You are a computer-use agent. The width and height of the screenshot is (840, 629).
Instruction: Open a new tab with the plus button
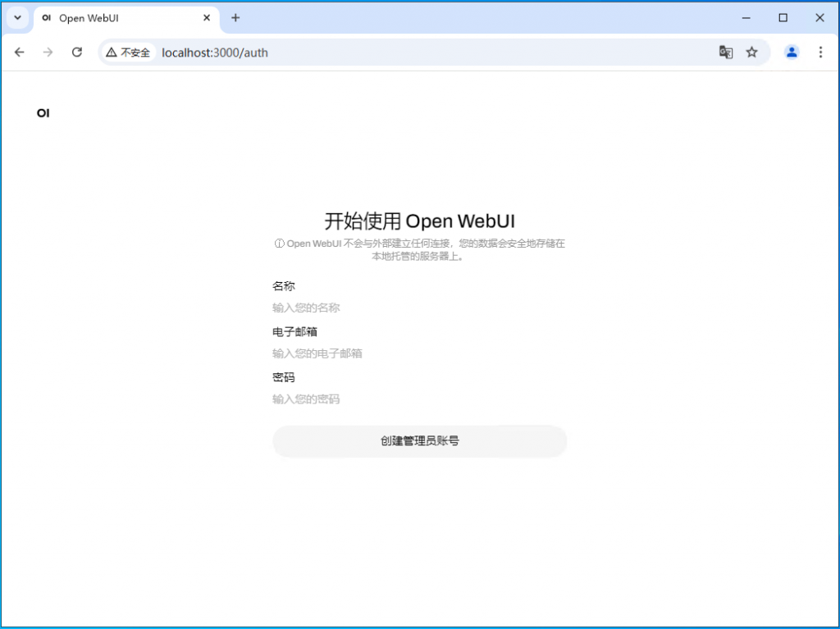pos(235,17)
